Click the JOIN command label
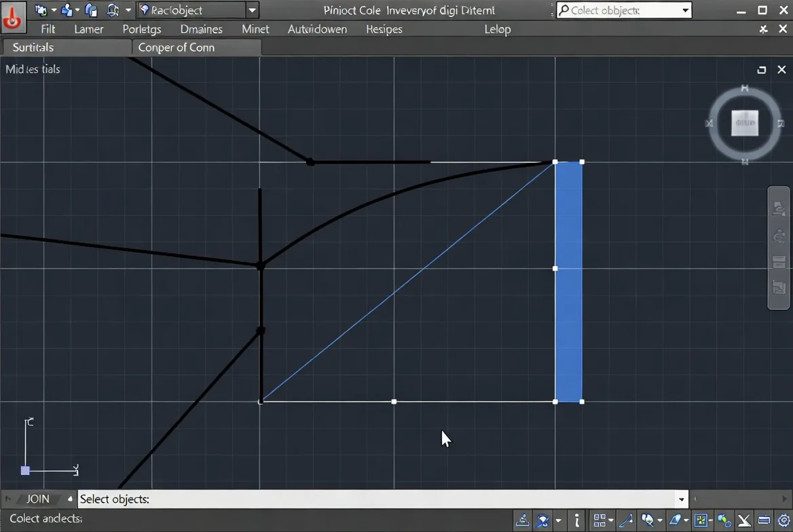 coord(38,499)
